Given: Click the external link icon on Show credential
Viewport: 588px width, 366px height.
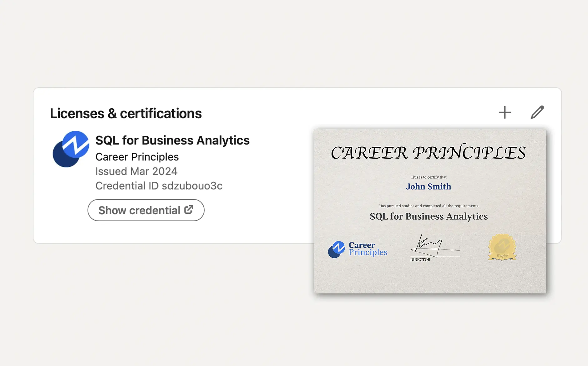Looking at the screenshot, I should (189, 210).
